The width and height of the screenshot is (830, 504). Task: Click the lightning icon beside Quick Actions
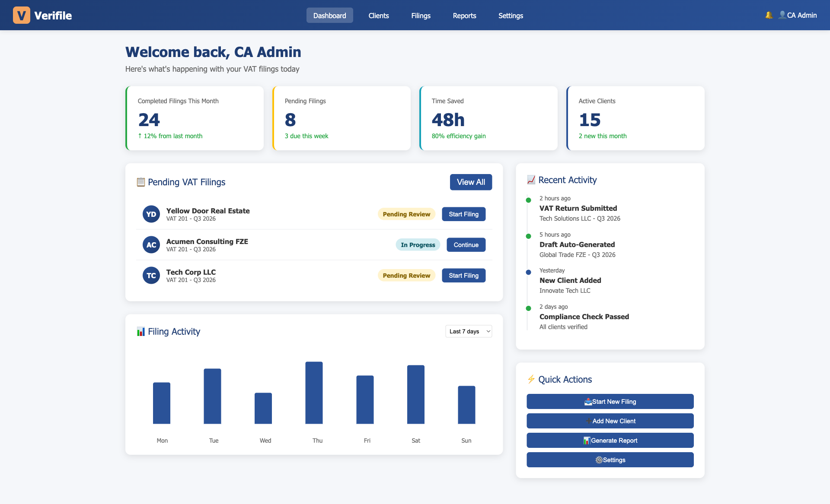[531, 380]
